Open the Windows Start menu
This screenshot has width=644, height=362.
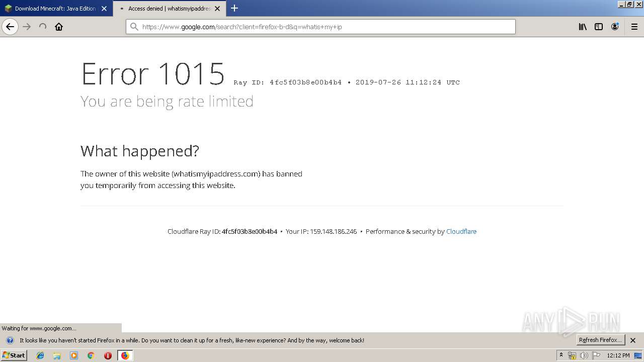click(14, 355)
